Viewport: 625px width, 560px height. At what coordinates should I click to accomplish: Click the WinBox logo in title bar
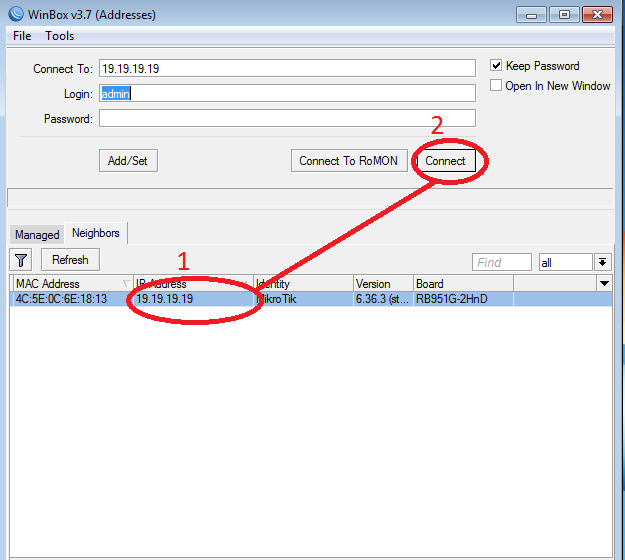[16, 14]
